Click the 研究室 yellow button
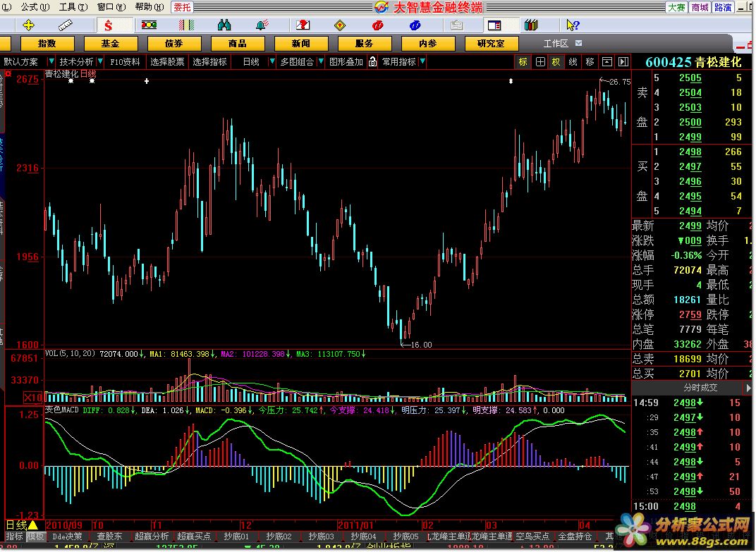The height and width of the screenshot is (552, 756). pos(492,44)
